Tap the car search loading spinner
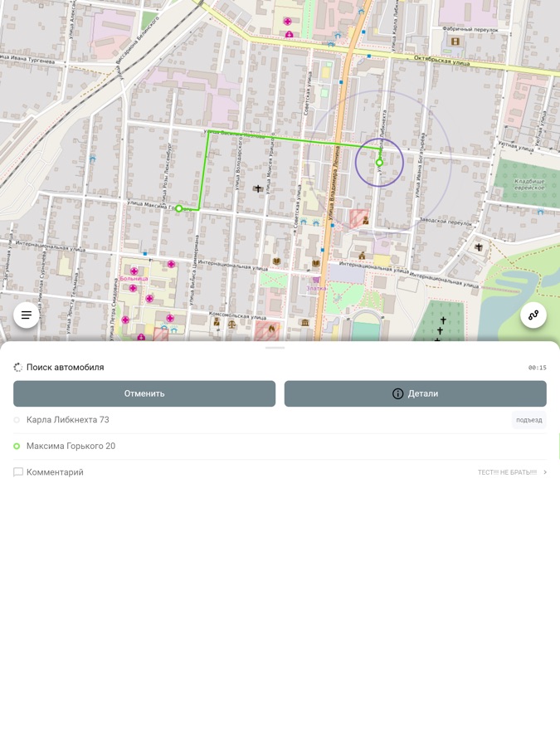The image size is (560, 747). coord(18,367)
